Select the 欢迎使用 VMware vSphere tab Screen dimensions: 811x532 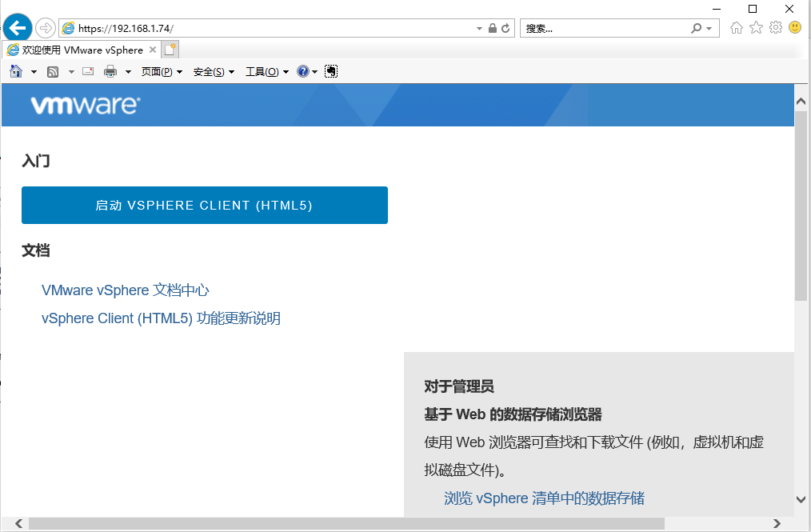pos(82,50)
